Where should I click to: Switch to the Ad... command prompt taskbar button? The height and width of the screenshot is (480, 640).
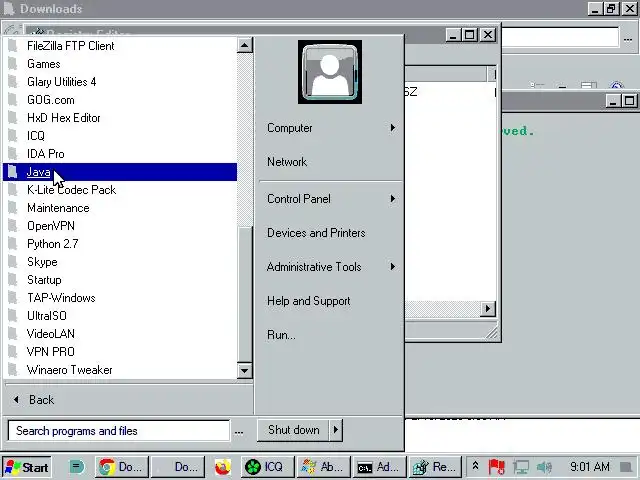coord(379,467)
